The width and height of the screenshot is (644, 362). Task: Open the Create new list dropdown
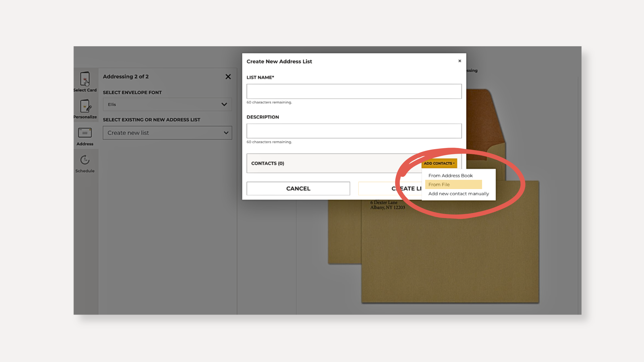[x=167, y=133]
